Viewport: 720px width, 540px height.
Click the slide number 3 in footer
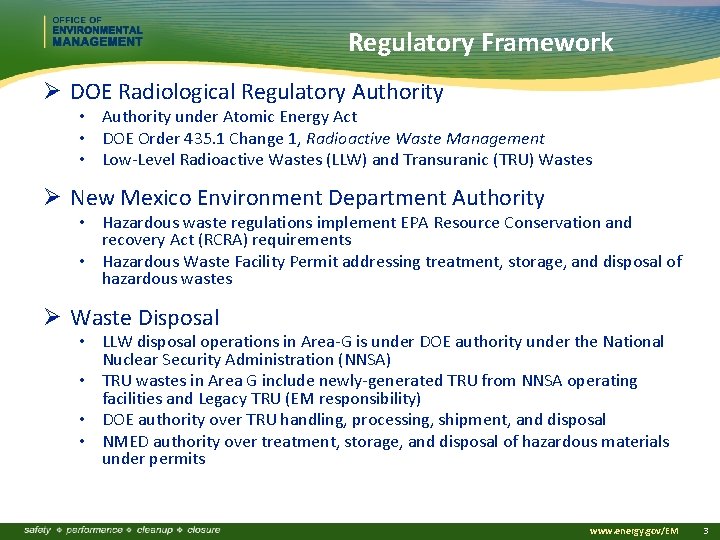pyautogui.click(x=706, y=531)
